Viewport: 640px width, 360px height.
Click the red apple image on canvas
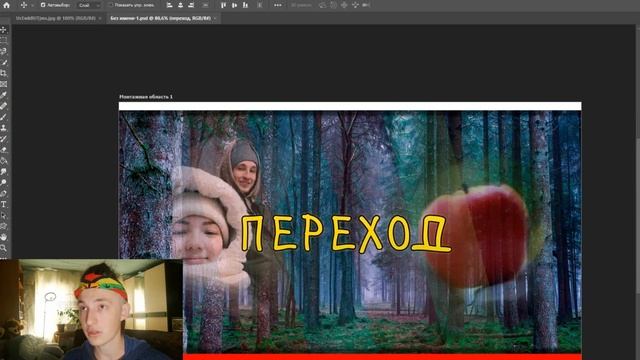tap(477, 235)
